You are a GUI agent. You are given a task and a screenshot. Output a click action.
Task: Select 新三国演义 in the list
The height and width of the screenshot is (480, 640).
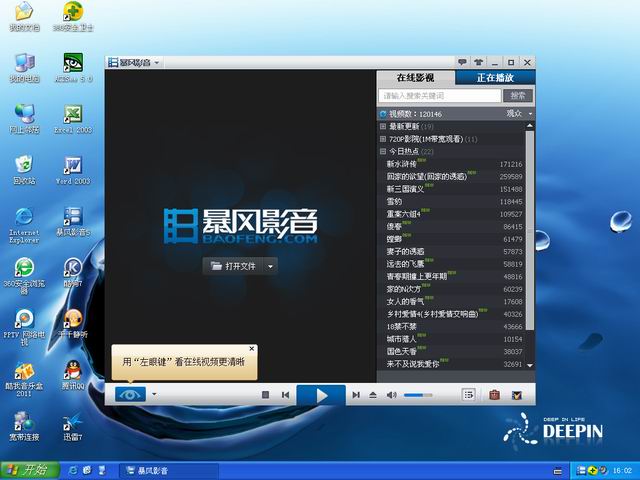click(452, 189)
